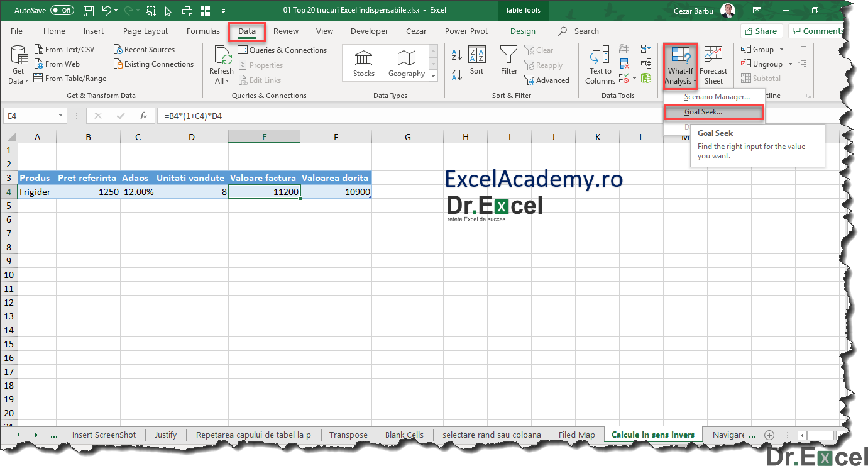Select Goal Seek from the menu

[713, 111]
